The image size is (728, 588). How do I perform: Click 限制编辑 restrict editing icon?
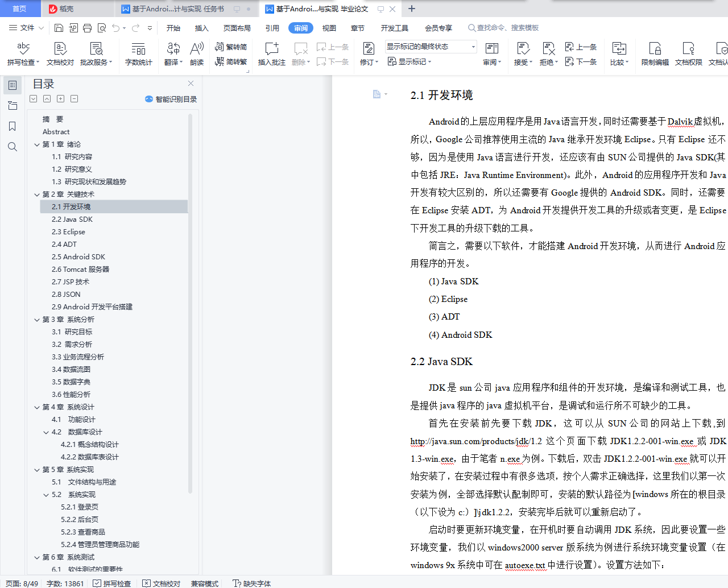pos(655,54)
